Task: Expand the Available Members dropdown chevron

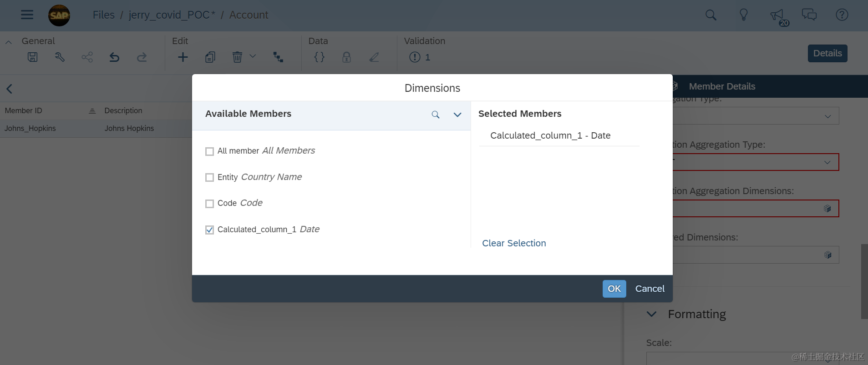Action: point(457,115)
